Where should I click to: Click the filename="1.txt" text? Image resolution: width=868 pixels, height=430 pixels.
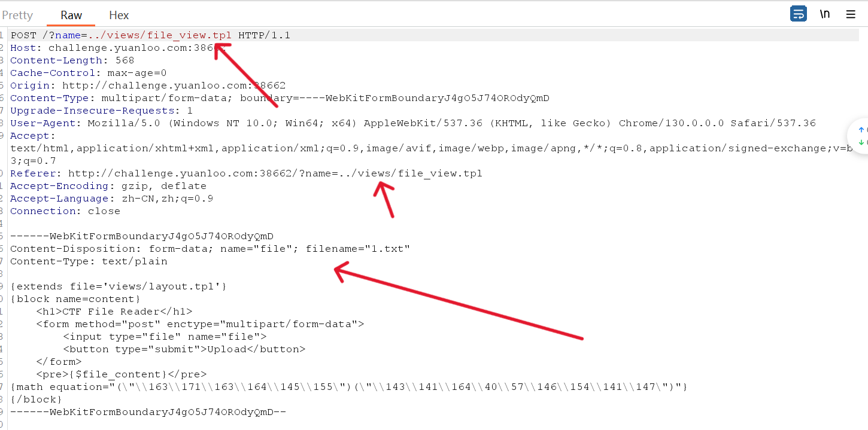point(357,249)
